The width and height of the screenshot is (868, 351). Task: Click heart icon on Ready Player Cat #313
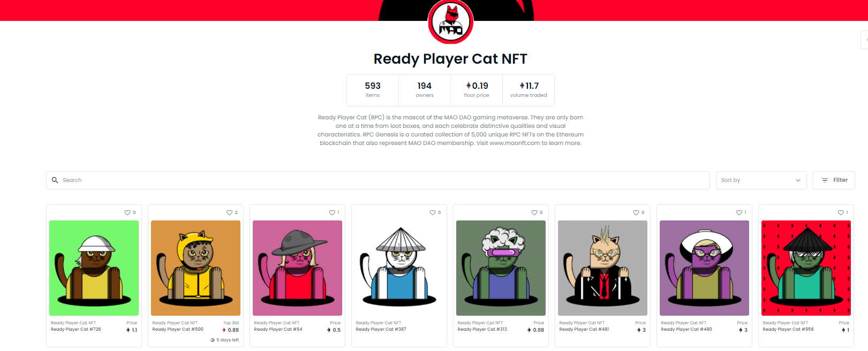(x=534, y=212)
